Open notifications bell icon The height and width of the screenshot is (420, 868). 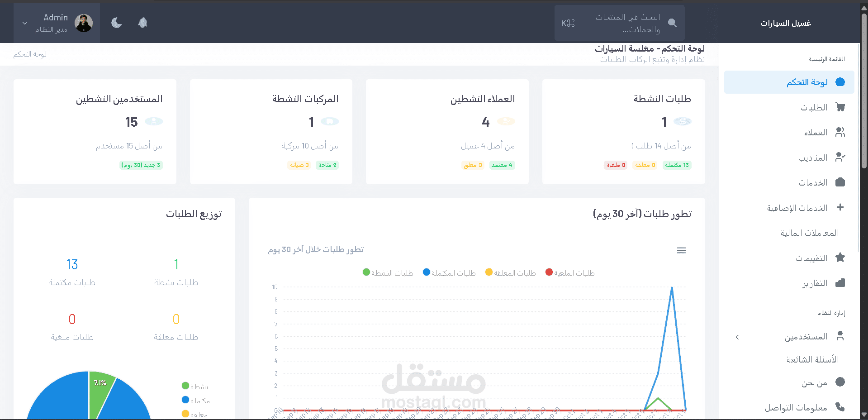142,23
